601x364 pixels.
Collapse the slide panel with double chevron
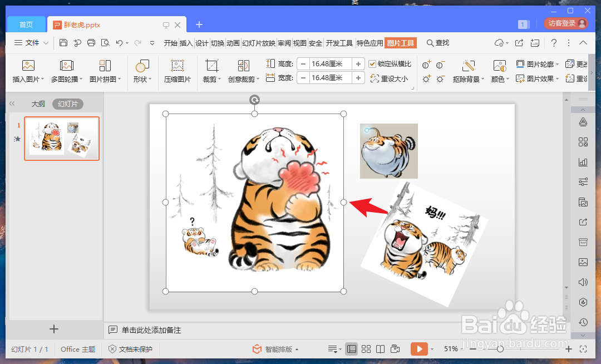[x=12, y=104]
